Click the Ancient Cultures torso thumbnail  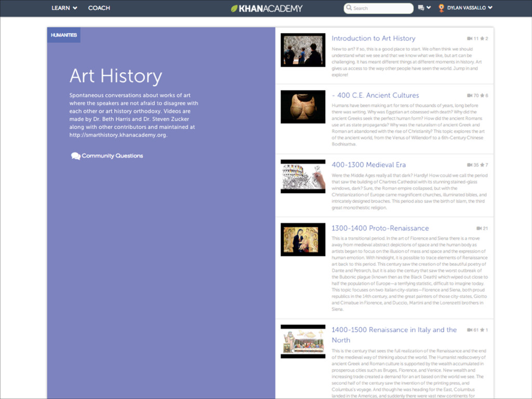pos(303,107)
